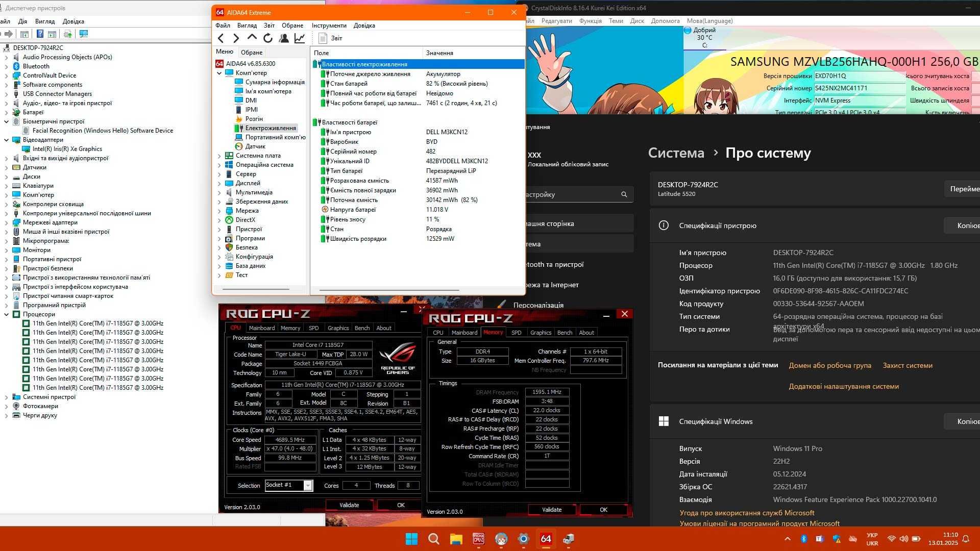Select Напруга батареї row in AIDA64
Screen dimensions: 980x551
419,210
